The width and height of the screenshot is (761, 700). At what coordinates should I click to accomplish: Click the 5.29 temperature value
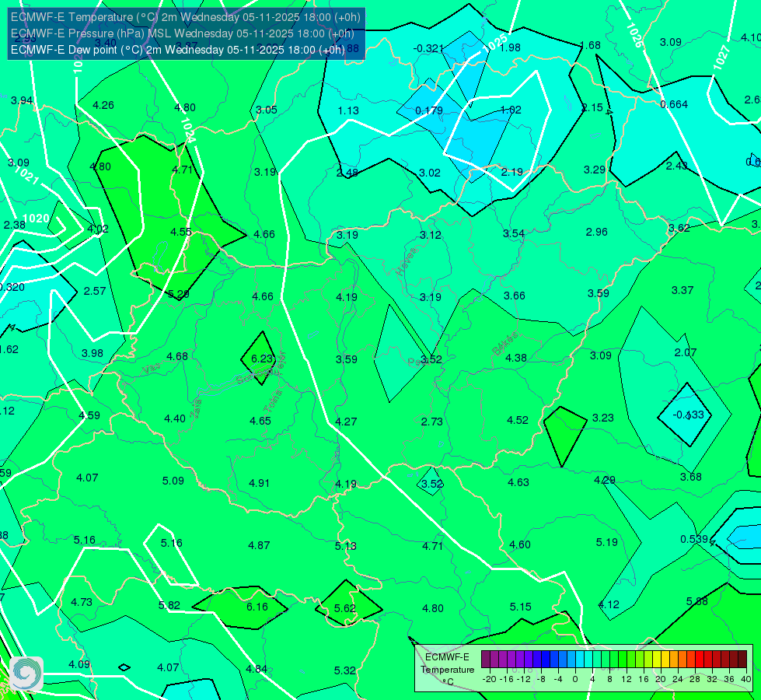pos(178,294)
